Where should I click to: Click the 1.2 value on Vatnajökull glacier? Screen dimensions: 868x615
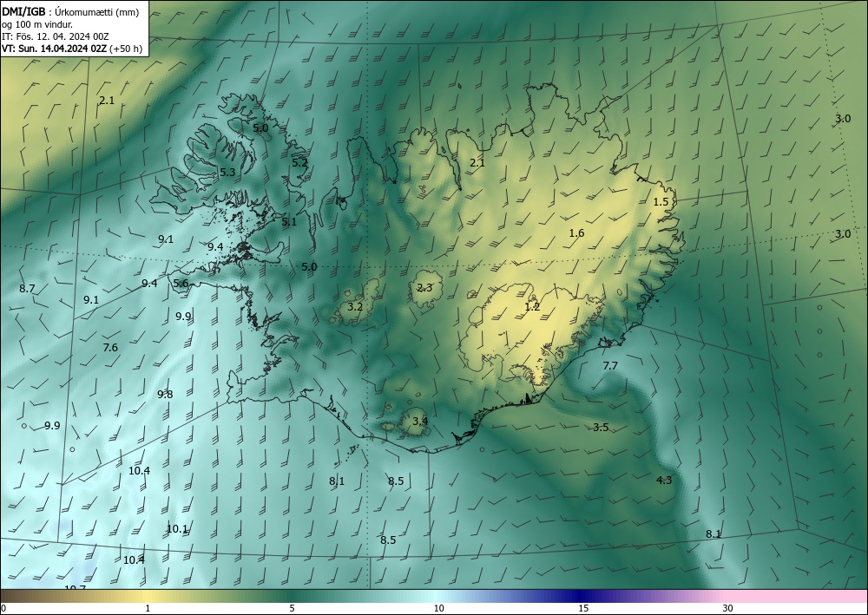(532, 306)
